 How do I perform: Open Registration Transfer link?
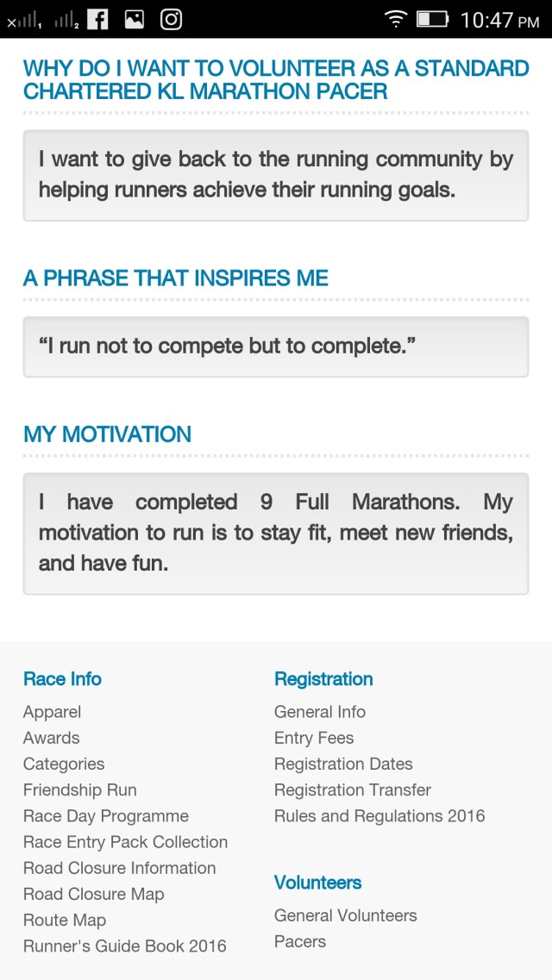click(352, 790)
